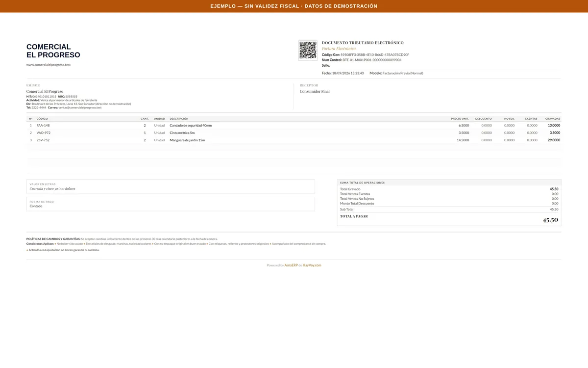Click the EJEMPLO — SIN VALIDEZ FISCAL banner text
Screen dimensions: 588x368
pos(294,6)
